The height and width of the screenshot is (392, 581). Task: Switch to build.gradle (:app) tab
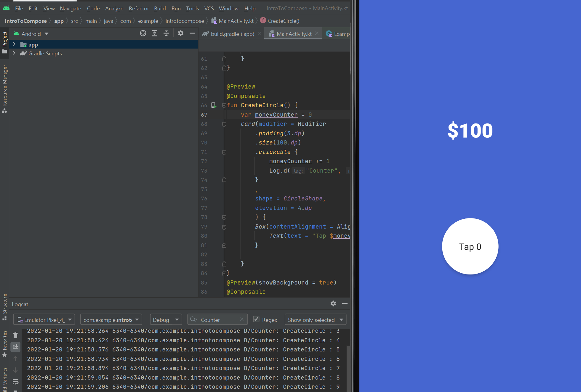pyautogui.click(x=232, y=34)
